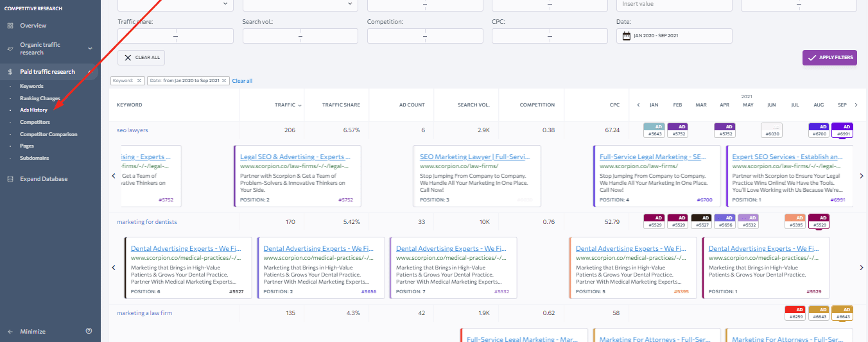Image resolution: width=868 pixels, height=342 pixels.
Task: Remove the Date filter chip
Action: coord(224,81)
